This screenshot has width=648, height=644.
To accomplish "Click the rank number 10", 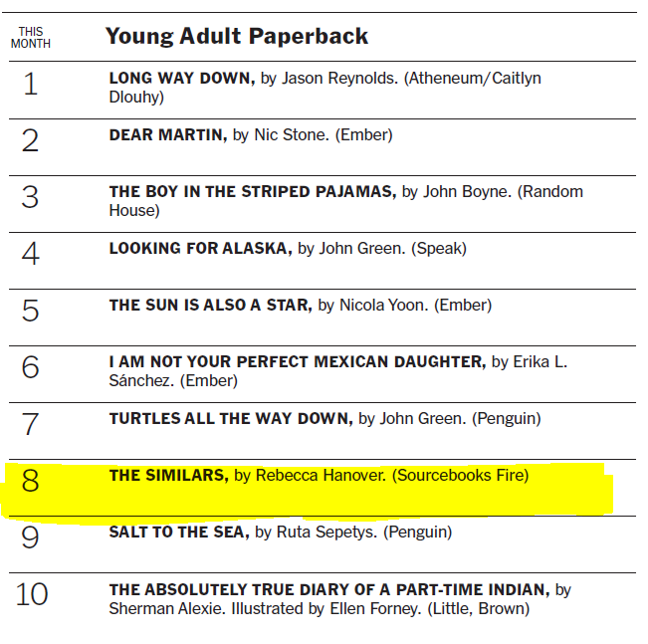I will [x=31, y=595].
